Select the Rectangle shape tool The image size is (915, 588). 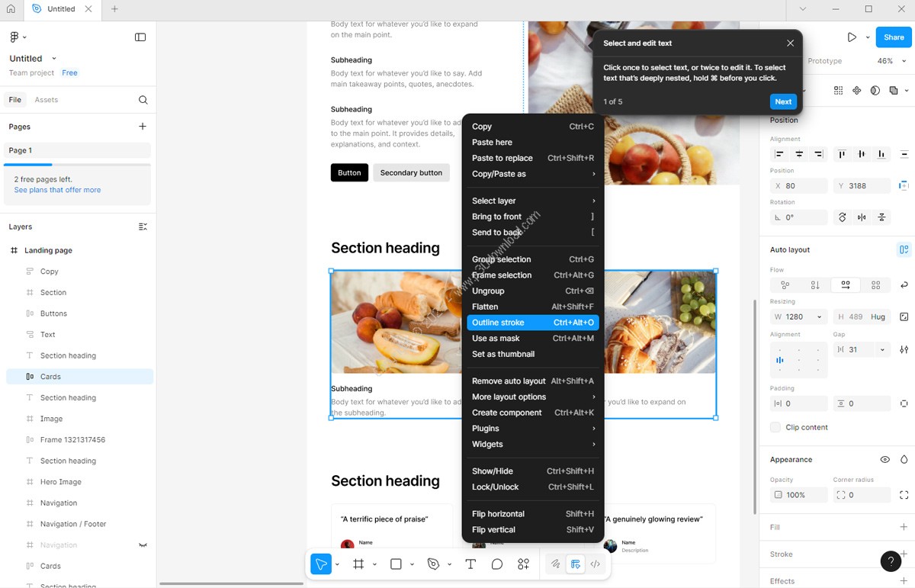coord(396,564)
